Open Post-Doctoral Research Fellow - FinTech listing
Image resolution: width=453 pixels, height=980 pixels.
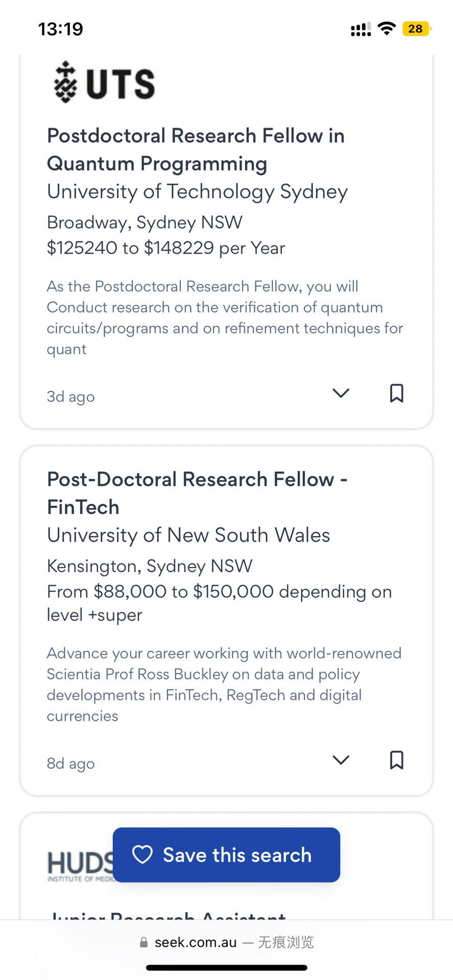click(197, 493)
